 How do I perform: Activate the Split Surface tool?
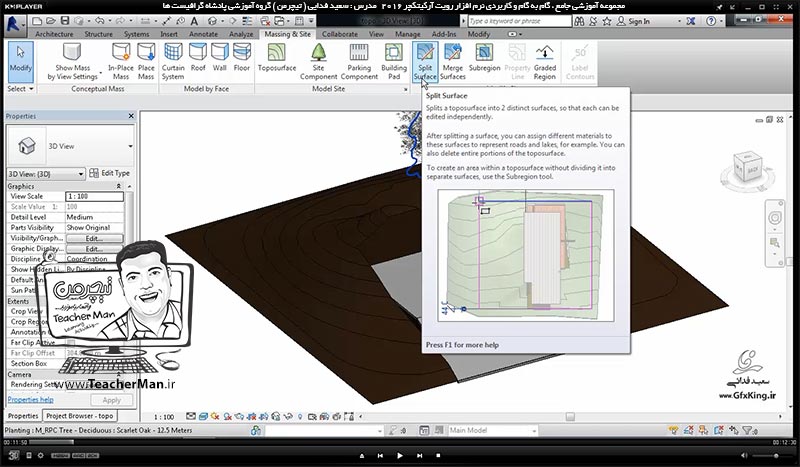click(425, 61)
